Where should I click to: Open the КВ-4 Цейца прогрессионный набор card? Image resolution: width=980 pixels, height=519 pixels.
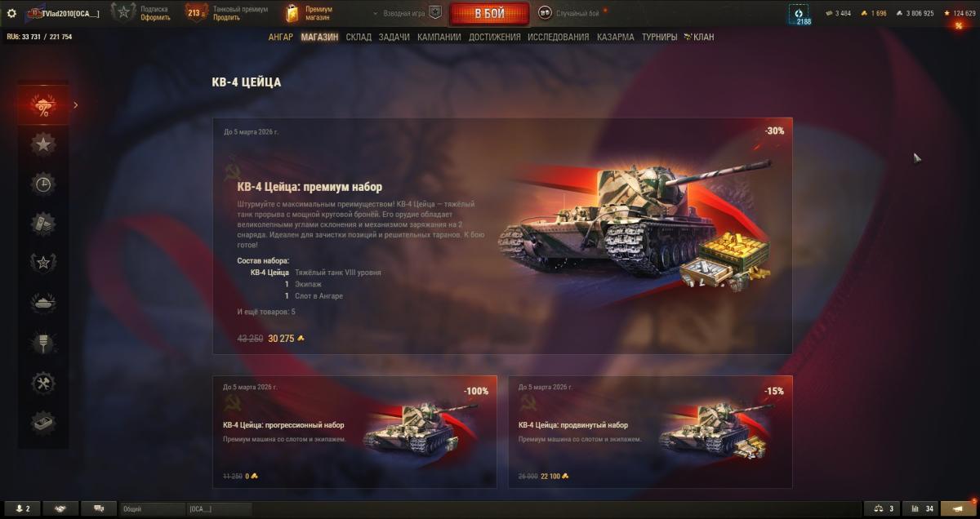click(x=354, y=432)
